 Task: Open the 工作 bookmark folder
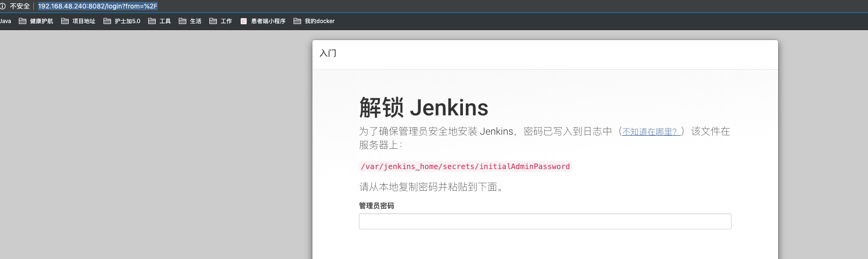[x=221, y=21]
